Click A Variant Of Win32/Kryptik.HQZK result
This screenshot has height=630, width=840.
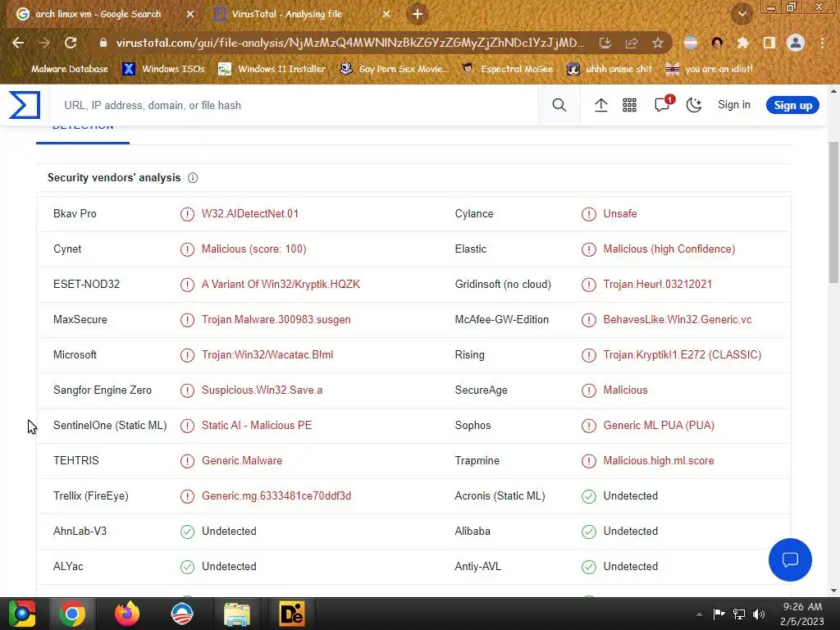point(281,284)
